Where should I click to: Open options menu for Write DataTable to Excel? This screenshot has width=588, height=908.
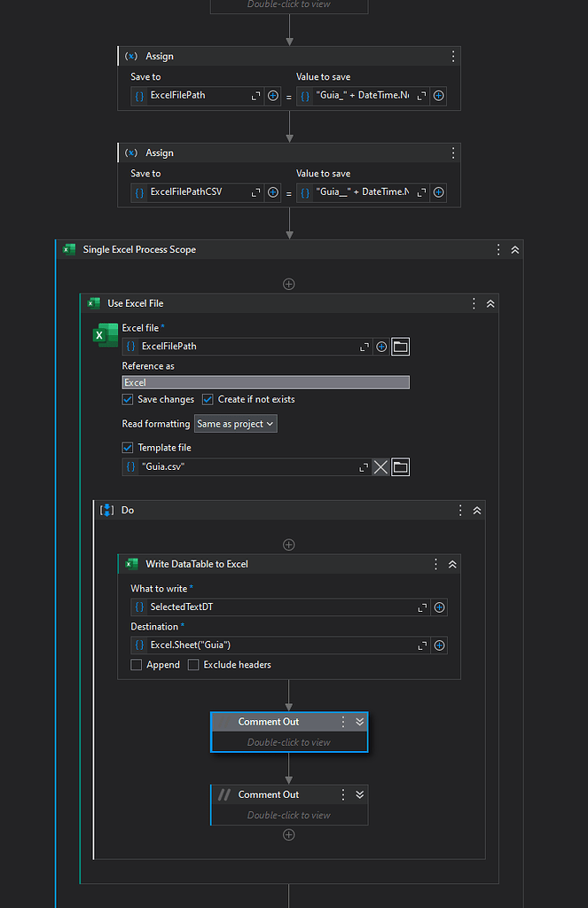tap(435, 564)
